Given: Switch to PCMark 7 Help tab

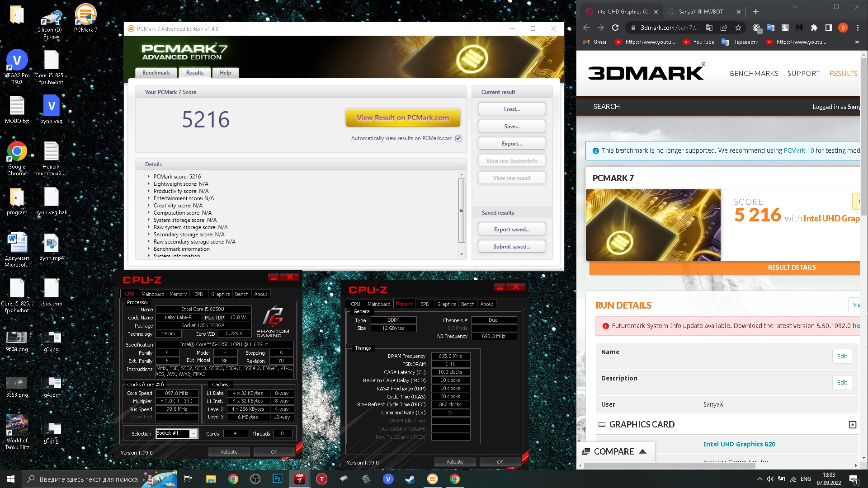Looking at the screenshot, I should tap(225, 73).
